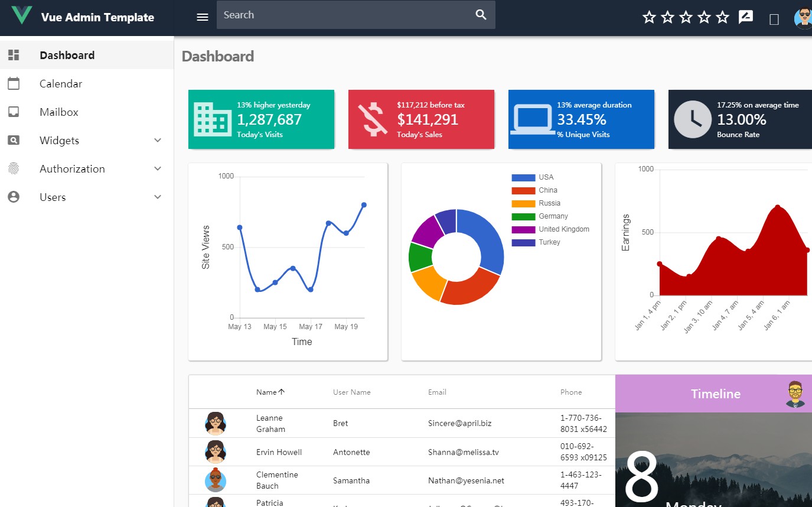Viewport: 812px width, 507px height.
Task: Select Dashboard in the sidebar
Action: point(67,54)
